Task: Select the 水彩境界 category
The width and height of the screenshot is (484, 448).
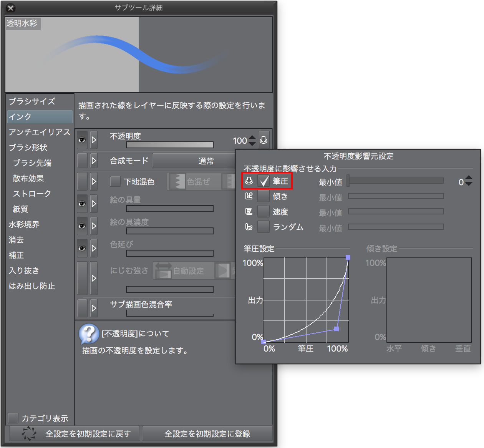Action: (x=24, y=224)
